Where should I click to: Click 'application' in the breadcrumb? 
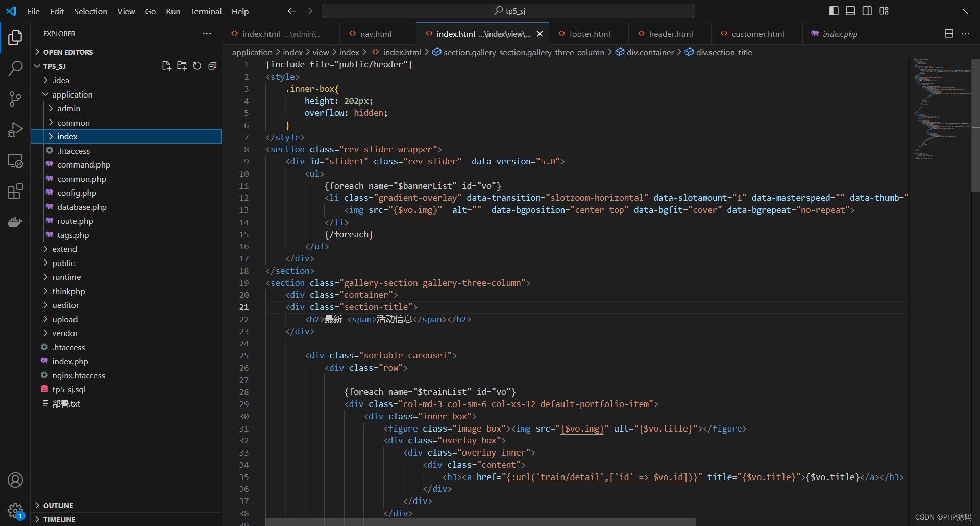[252, 52]
